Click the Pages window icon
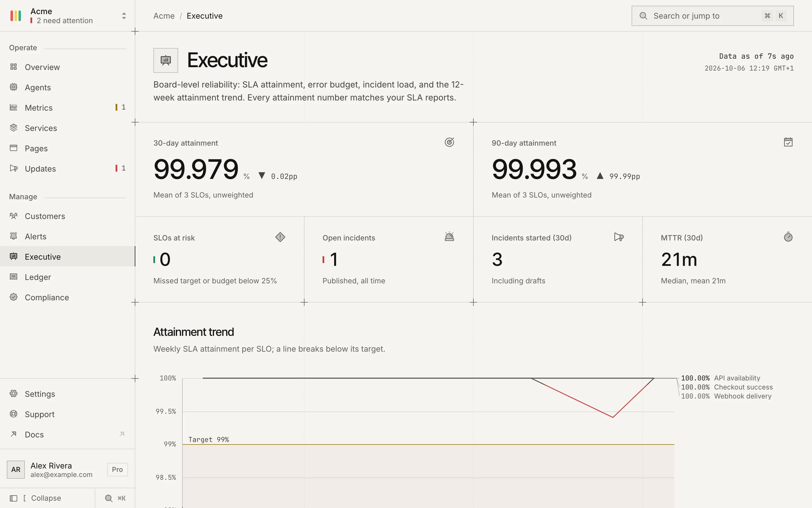Screen dimensions: 812x508 [14, 148]
